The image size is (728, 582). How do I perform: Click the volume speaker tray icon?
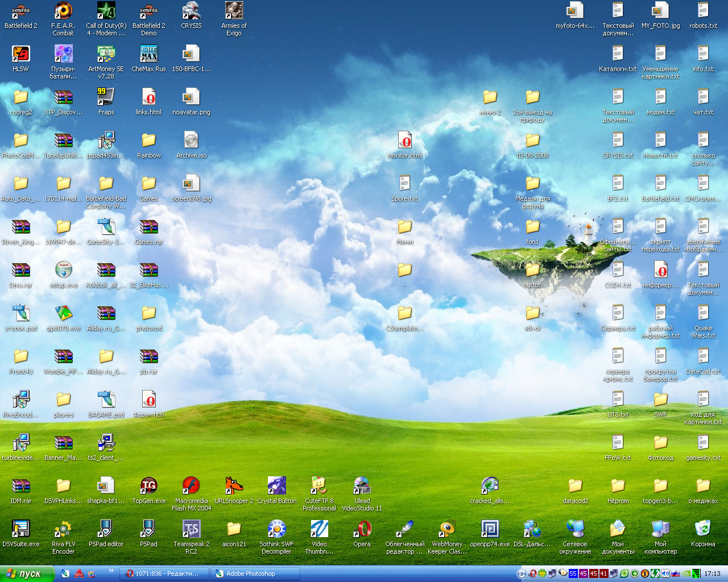[x=665, y=573]
